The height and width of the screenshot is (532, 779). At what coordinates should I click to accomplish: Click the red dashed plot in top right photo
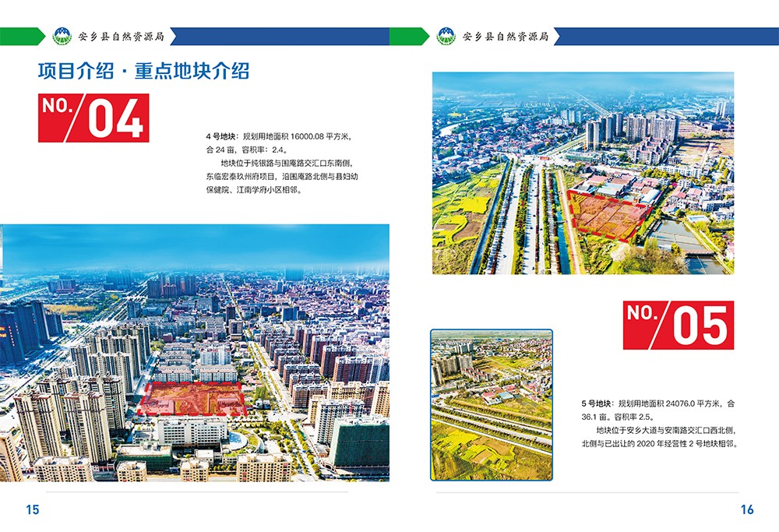[x=609, y=215]
